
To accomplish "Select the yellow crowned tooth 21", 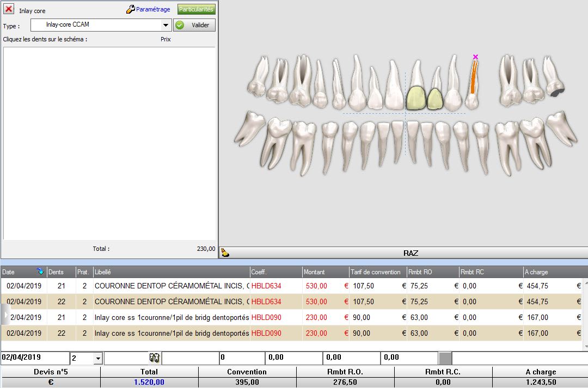I will point(416,98).
